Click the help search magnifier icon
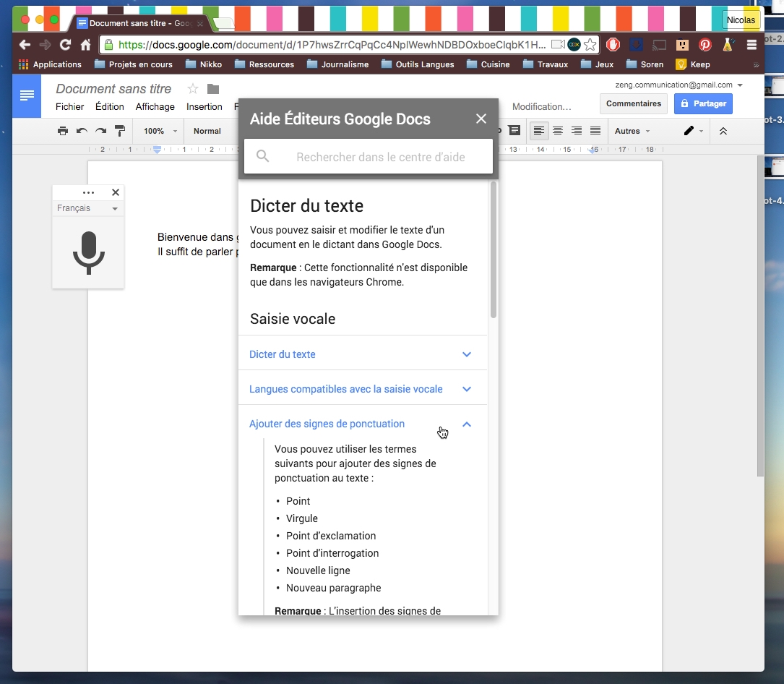The width and height of the screenshot is (784, 684). coord(262,157)
